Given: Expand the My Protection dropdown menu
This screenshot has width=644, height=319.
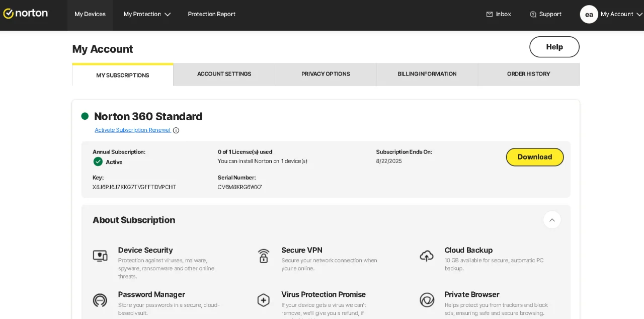Looking at the screenshot, I should (x=147, y=14).
